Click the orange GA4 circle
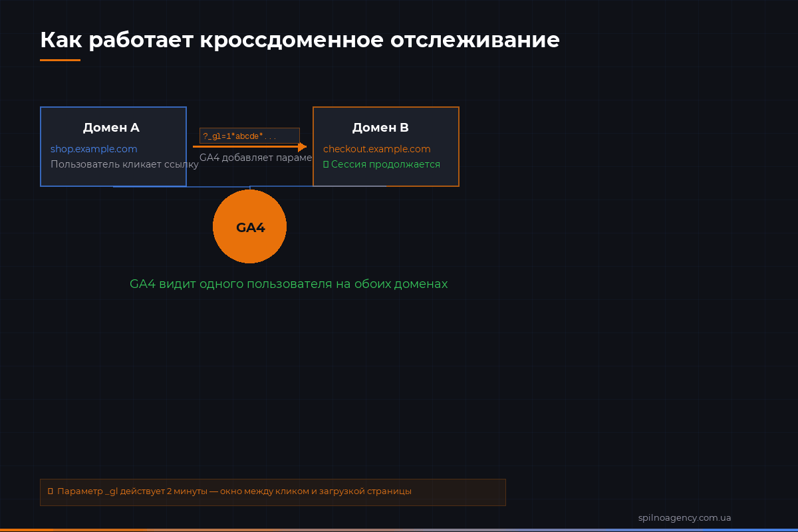Image resolution: width=798 pixels, height=532 pixels. click(249, 226)
